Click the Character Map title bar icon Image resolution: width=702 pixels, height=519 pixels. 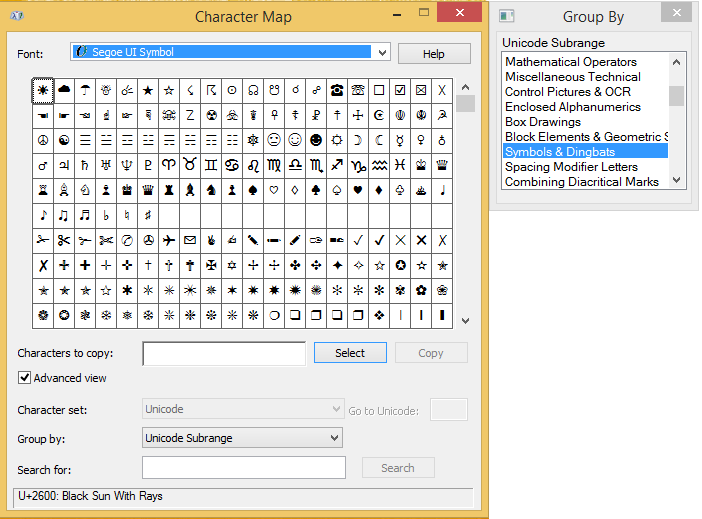click(x=17, y=16)
